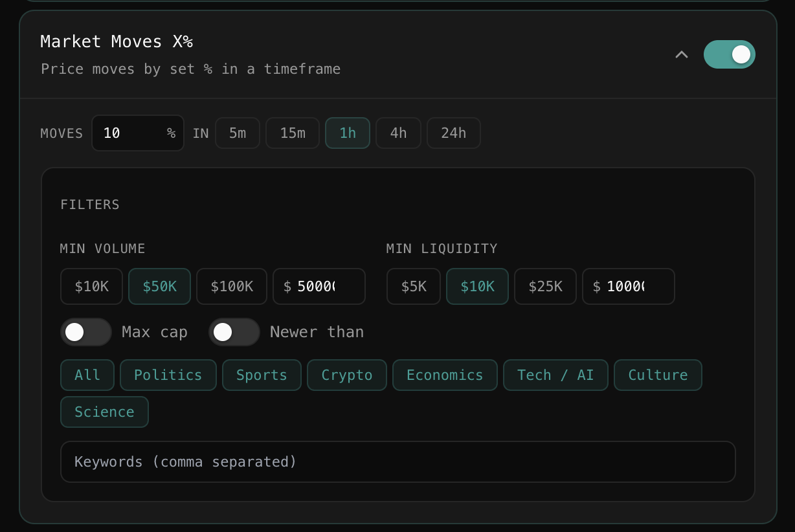Click the Keywords comma separated field
This screenshot has height=532, width=795.
pos(397,462)
